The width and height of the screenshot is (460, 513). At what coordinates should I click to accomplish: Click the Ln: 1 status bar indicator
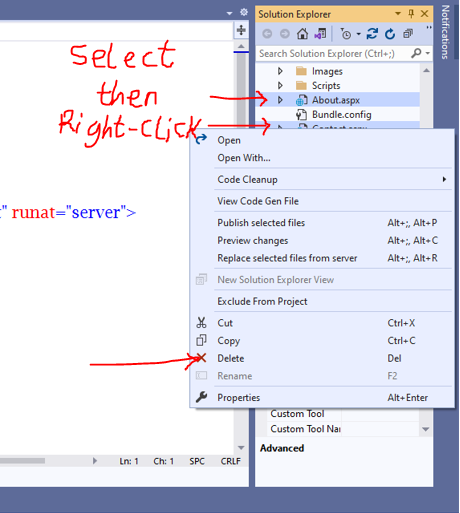tap(129, 461)
